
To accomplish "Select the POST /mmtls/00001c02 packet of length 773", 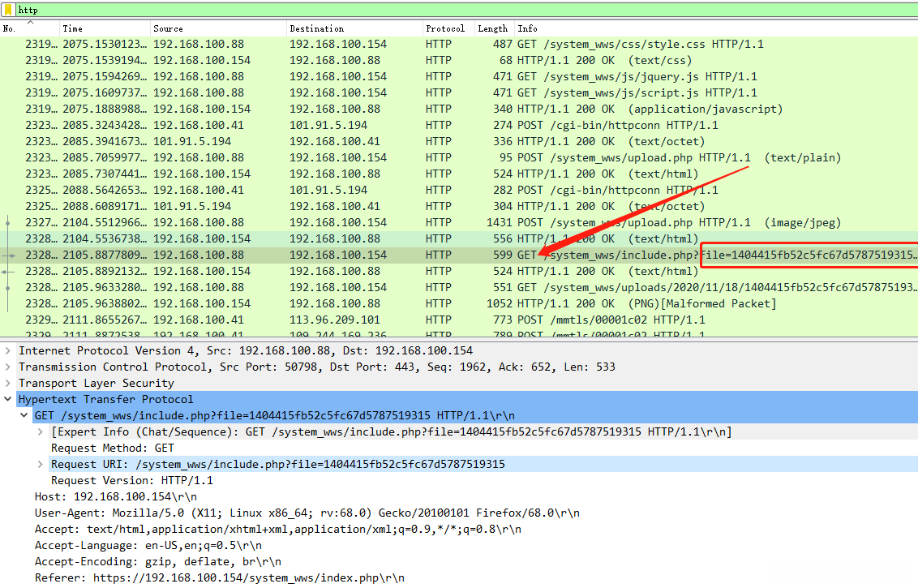I will 459,320.
